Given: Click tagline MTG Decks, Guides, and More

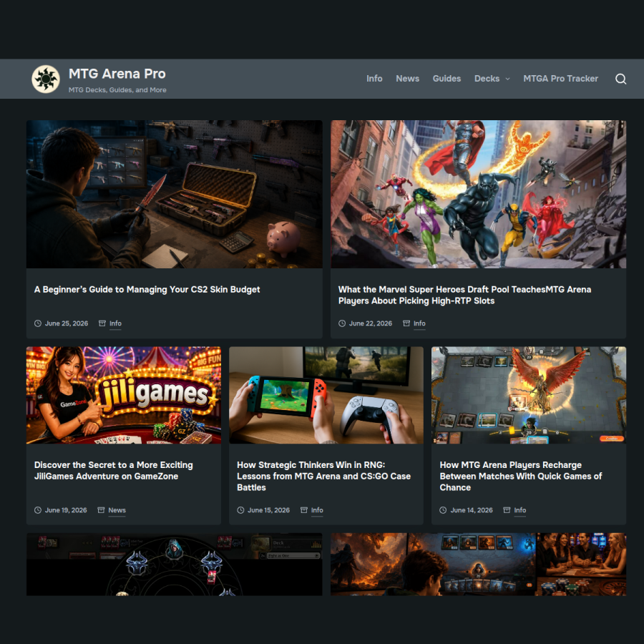Looking at the screenshot, I should tap(117, 90).
